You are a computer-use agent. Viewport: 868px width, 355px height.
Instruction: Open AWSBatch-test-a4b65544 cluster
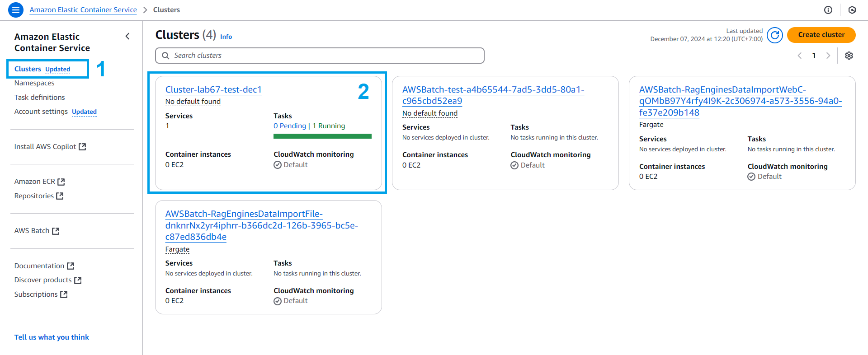tap(493, 95)
